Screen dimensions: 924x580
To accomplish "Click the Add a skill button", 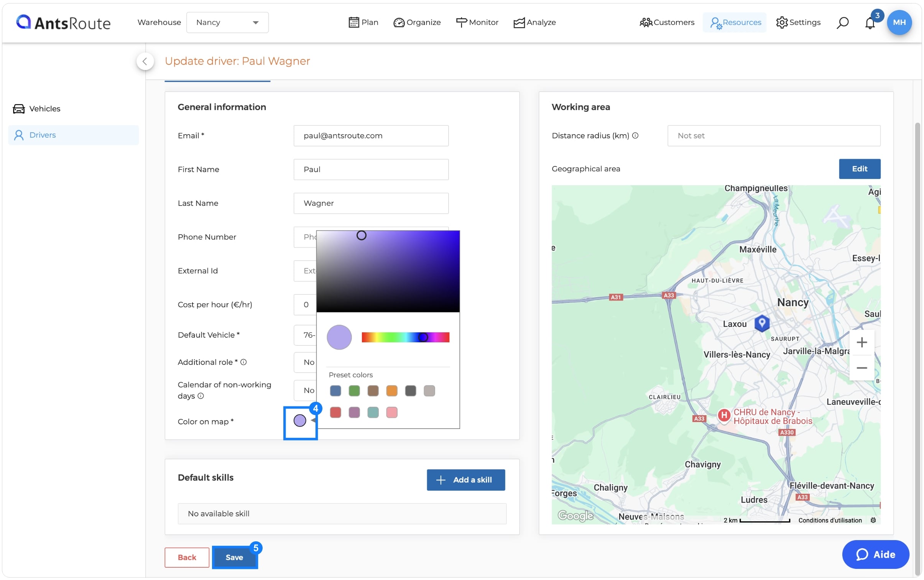I will (466, 480).
